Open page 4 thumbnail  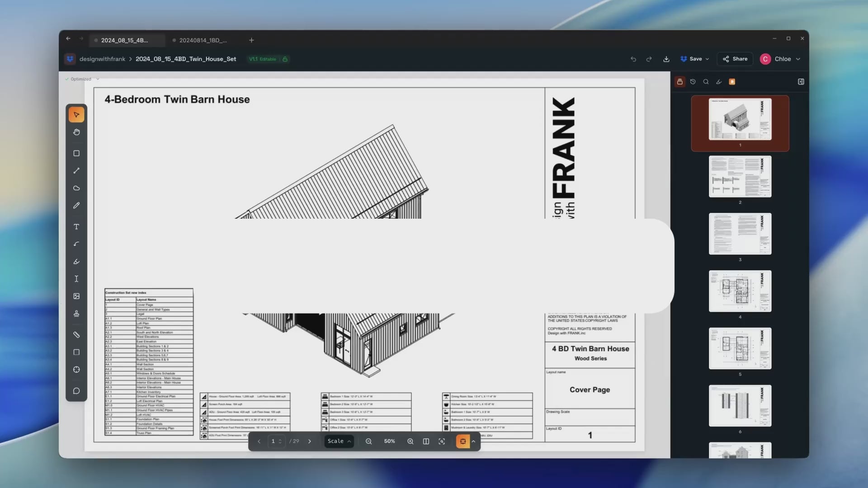click(x=740, y=291)
